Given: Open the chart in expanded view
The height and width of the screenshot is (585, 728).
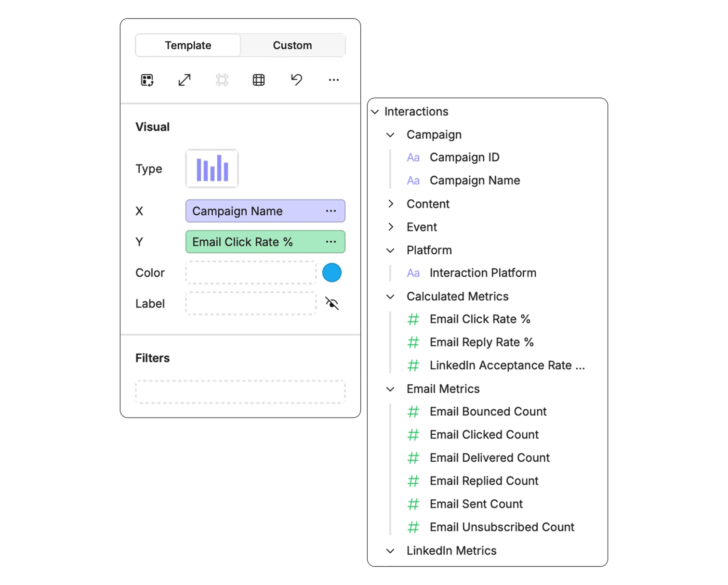Looking at the screenshot, I should point(184,80).
